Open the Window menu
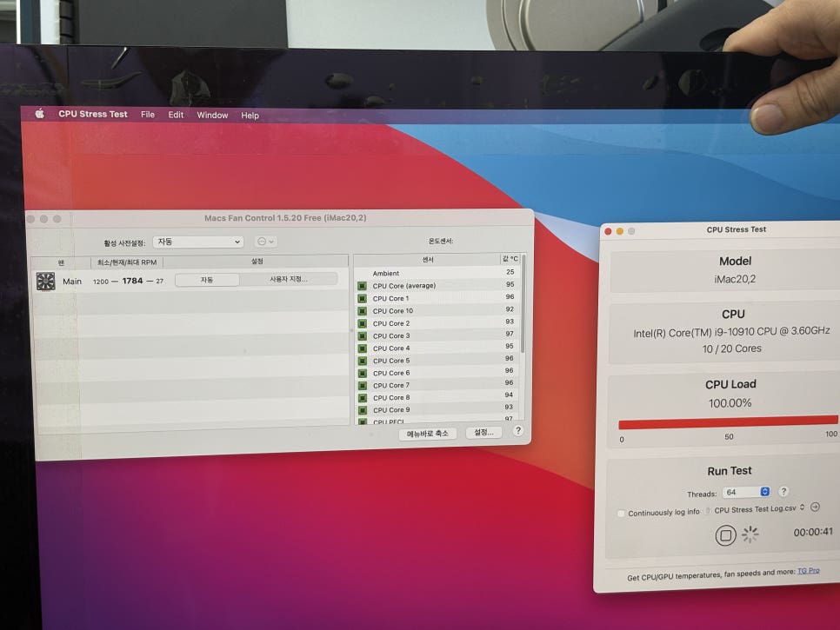The image size is (840, 630). point(212,115)
